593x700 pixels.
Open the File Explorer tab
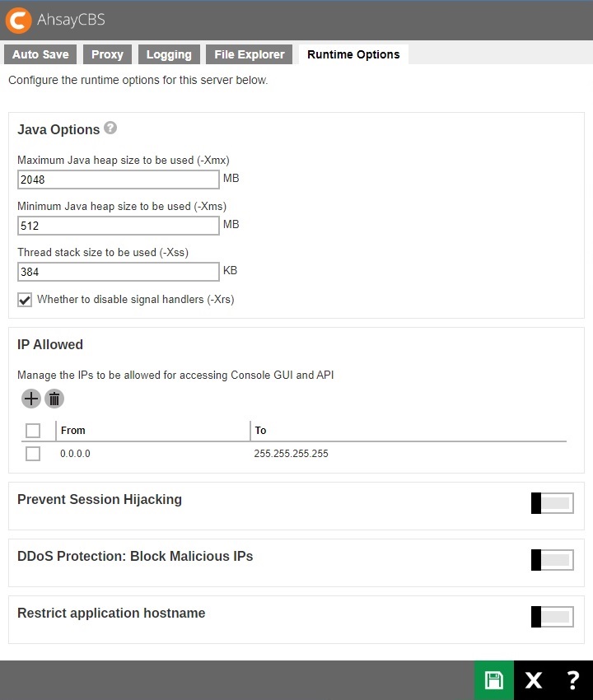click(x=249, y=54)
